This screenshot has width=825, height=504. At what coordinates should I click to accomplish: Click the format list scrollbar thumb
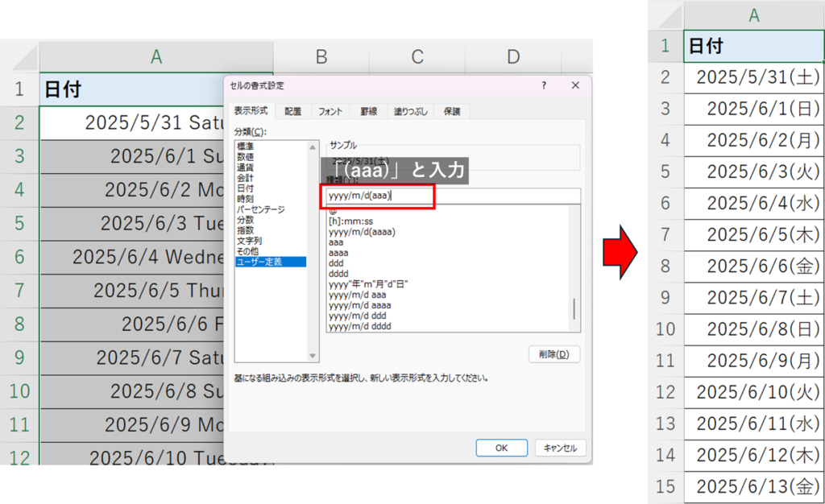(574, 309)
